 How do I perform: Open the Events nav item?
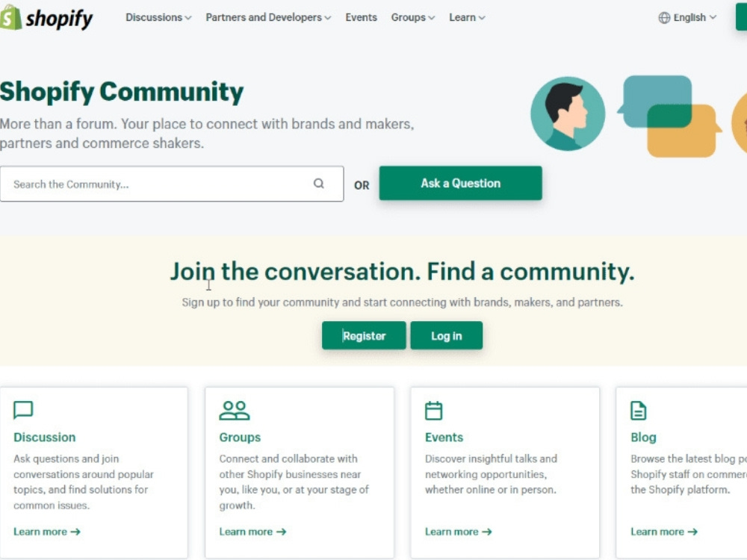pos(361,18)
